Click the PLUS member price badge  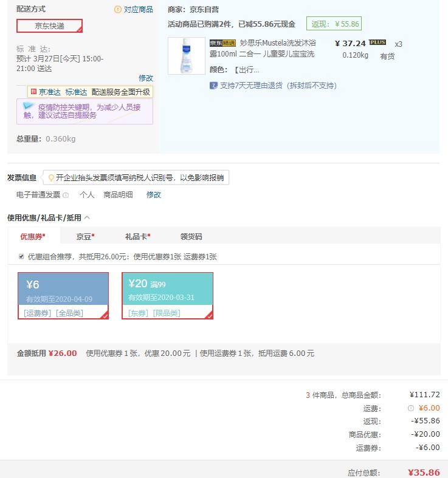click(377, 43)
